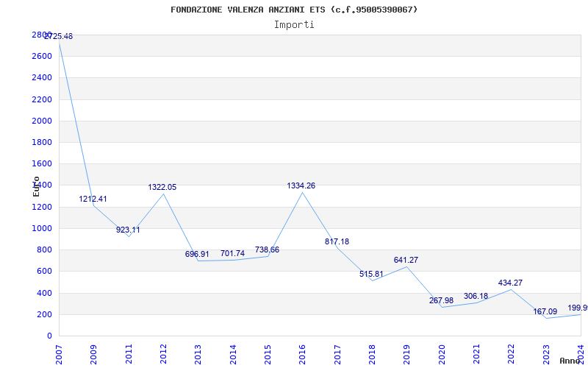
Task: Click the x-axis year 2022
Action: tap(511, 355)
